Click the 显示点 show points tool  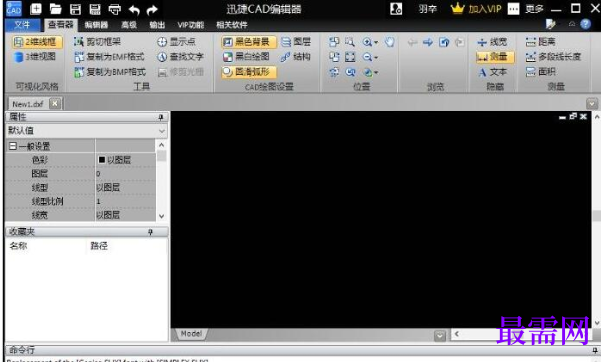[176, 41]
